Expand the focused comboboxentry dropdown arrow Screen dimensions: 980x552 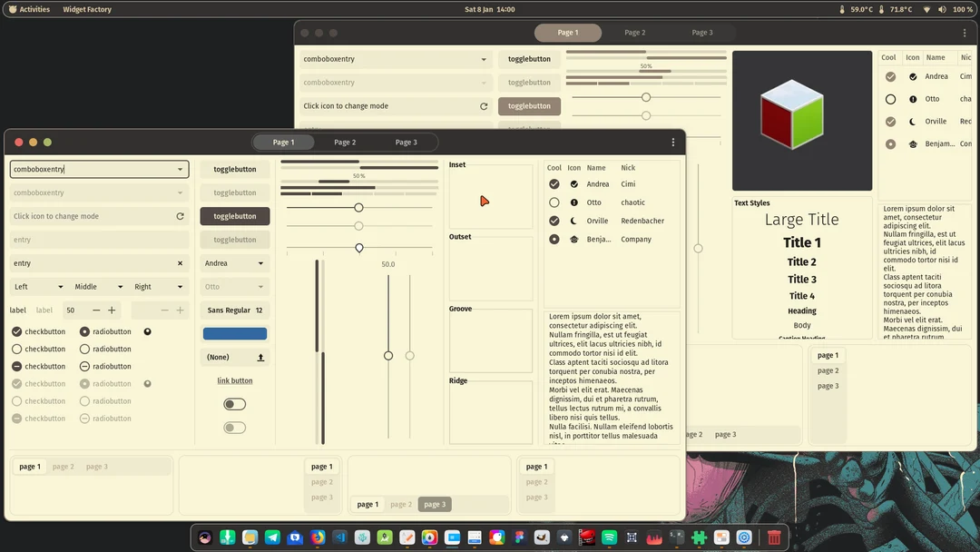pos(180,170)
